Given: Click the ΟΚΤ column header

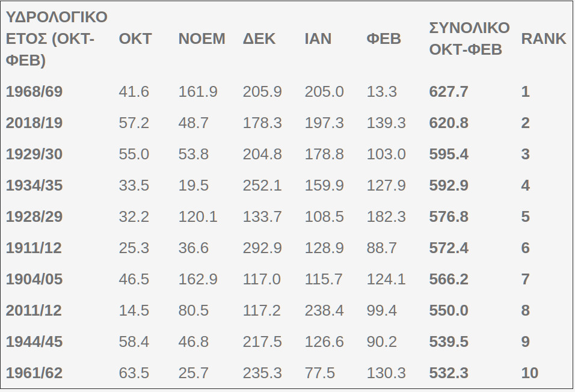Looking at the screenshot, I should coord(135,38).
